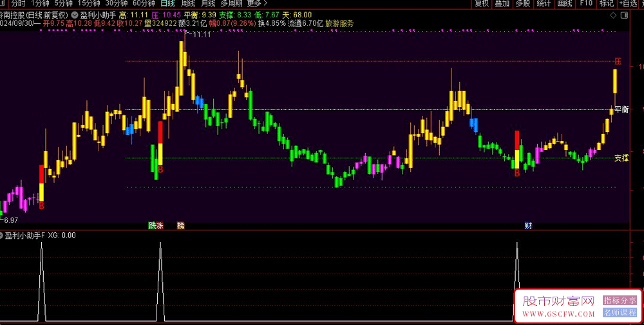Click the third red B buy signal on the right

[517, 174]
